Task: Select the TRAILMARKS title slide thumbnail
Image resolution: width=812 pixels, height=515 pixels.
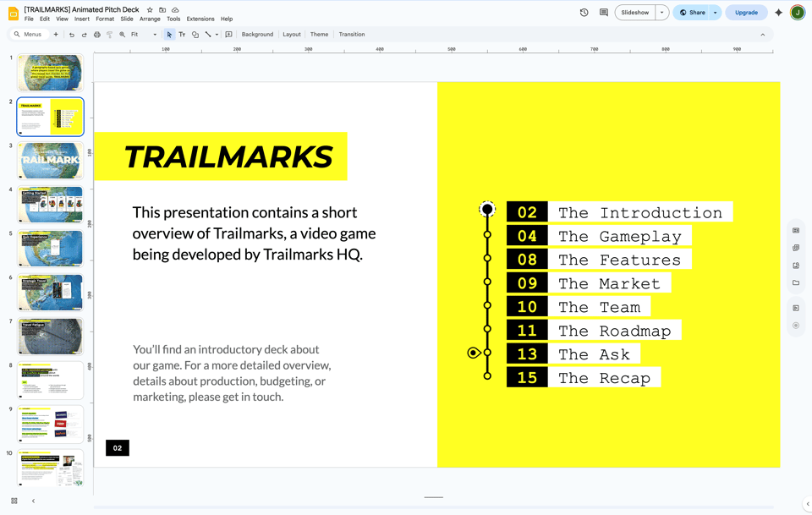Action: pyautogui.click(x=50, y=161)
